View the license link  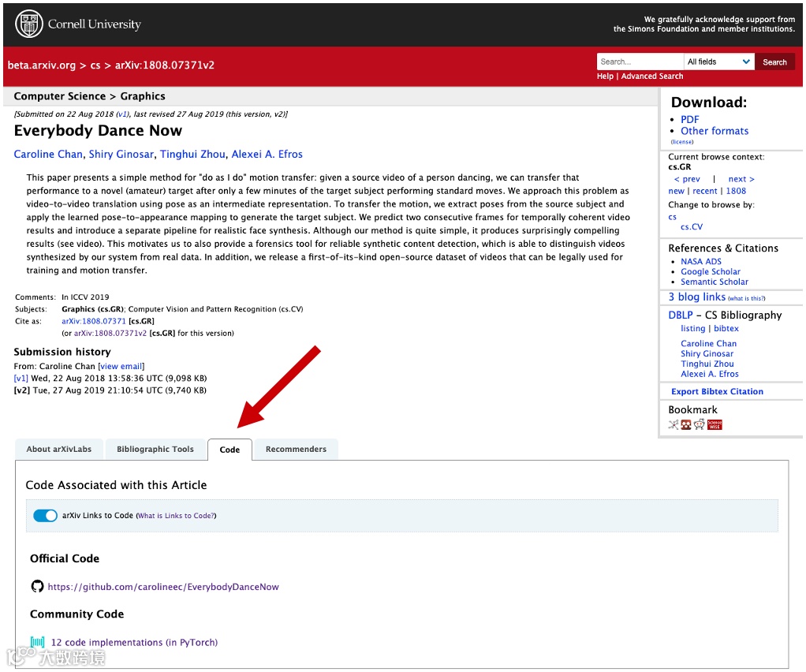click(682, 142)
